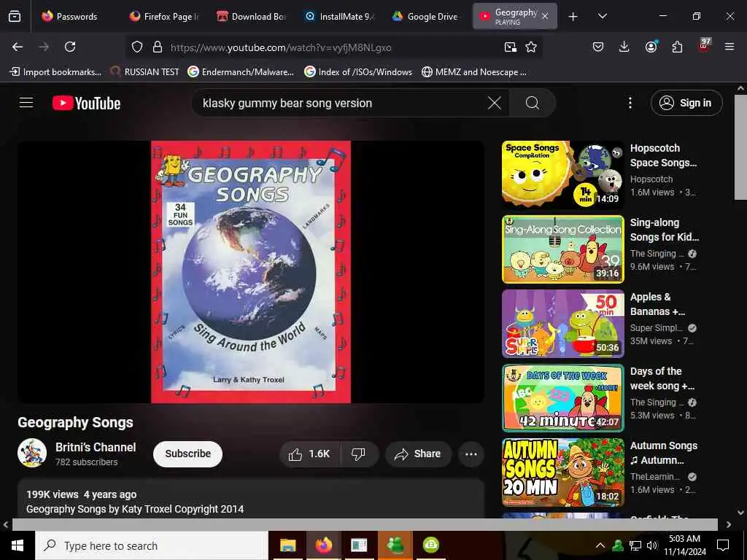Open the network icon in system tray
The width and height of the screenshot is (747, 560).
tap(635, 545)
